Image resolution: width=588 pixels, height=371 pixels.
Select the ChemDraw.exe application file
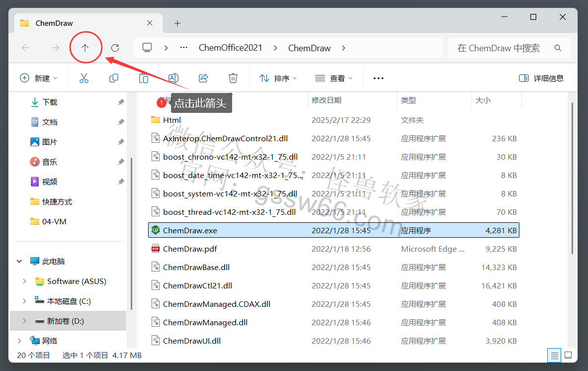click(334, 230)
